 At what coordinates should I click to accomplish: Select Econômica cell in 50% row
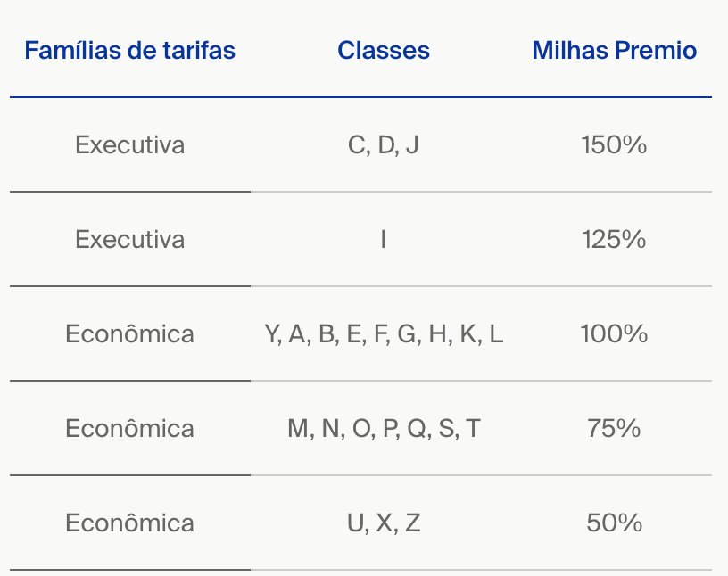129,523
